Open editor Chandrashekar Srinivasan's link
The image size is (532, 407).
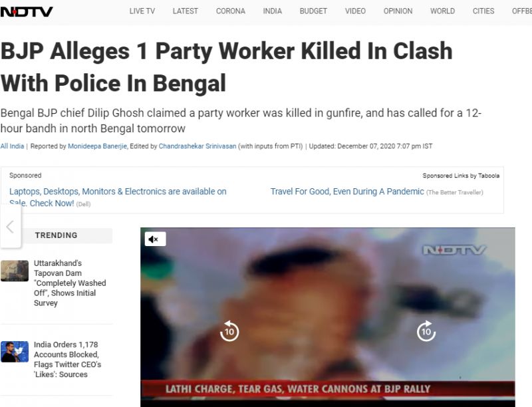(198, 146)
